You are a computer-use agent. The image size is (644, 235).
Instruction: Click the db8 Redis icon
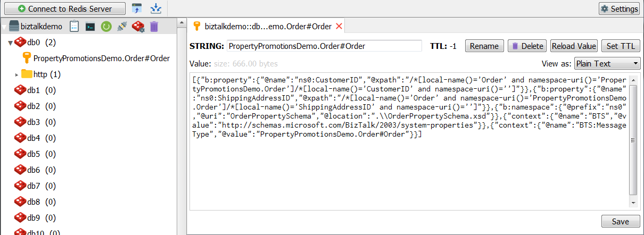pos(20,202)
